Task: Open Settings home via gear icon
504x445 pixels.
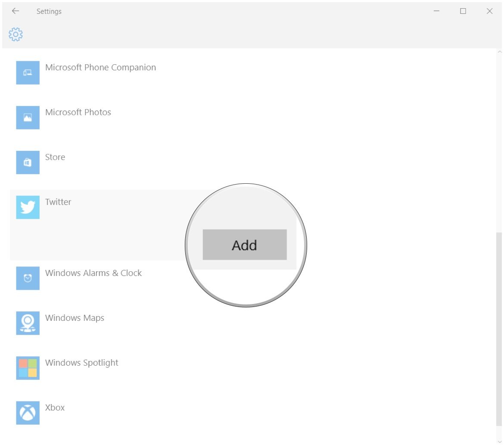Action: 16,34
